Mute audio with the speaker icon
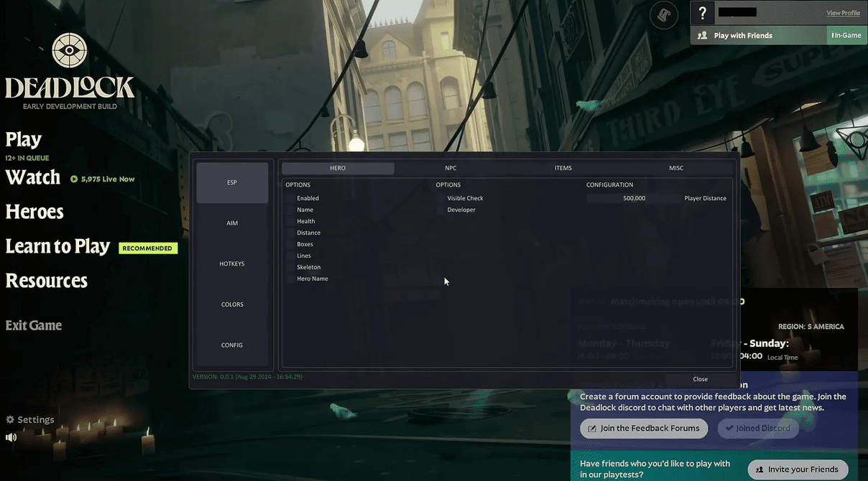The width and height of the screenshot is (868, 481). click(x=11, y=437)
